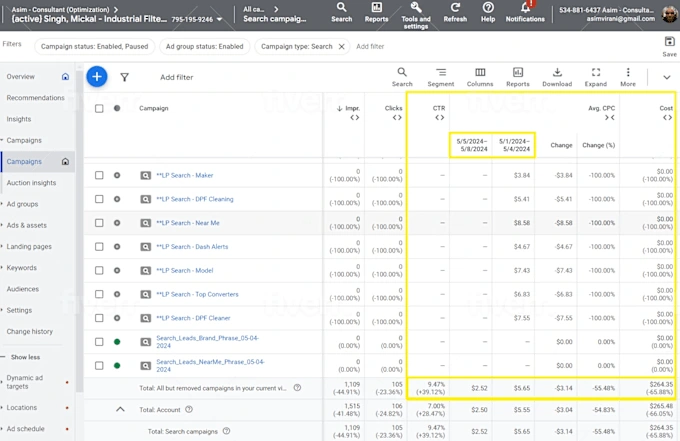Check the LP Search - Maker row

click(x=99, y=175)
